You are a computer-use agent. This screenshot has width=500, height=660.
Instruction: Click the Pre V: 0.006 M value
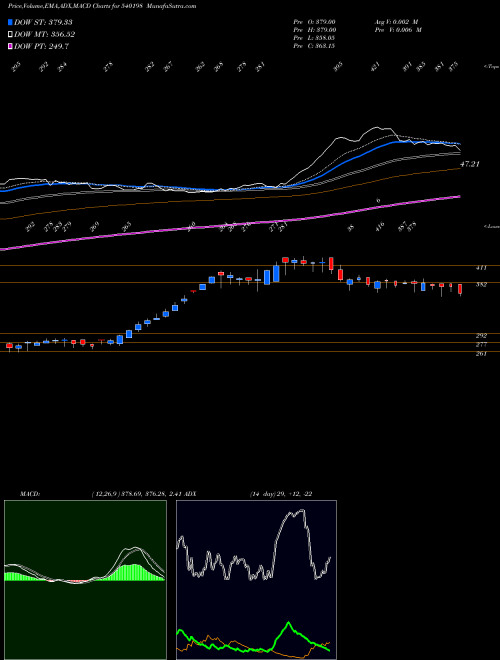click(397, 30)
